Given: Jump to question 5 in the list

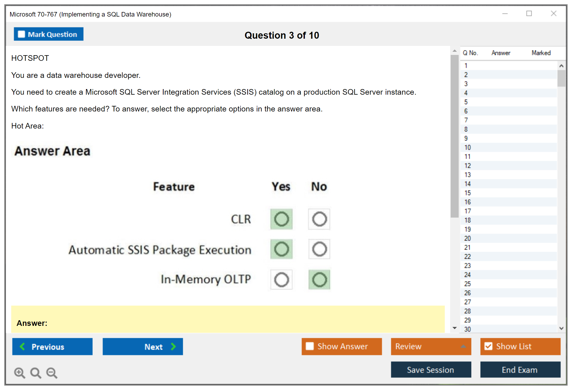Looking at the screenshot, I should [x=466, y=102].
